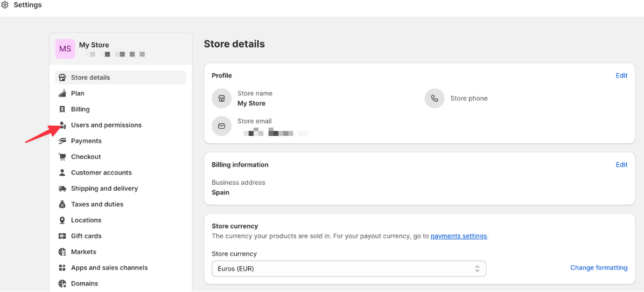
Task: Edit the Profile section
Action: (x=621, y=75)
